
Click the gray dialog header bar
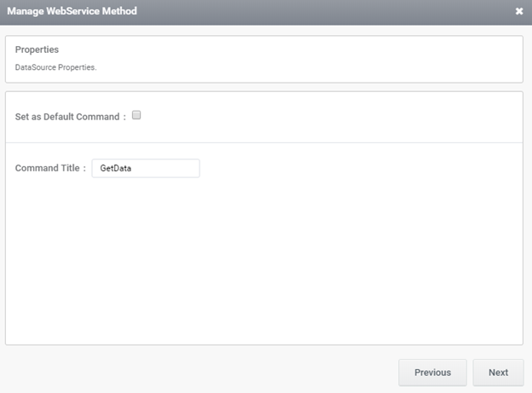298,12
